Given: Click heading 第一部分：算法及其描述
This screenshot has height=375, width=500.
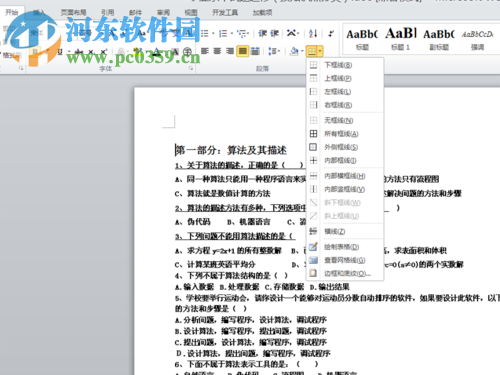Looking at the screenshot, I should [231, 150].
